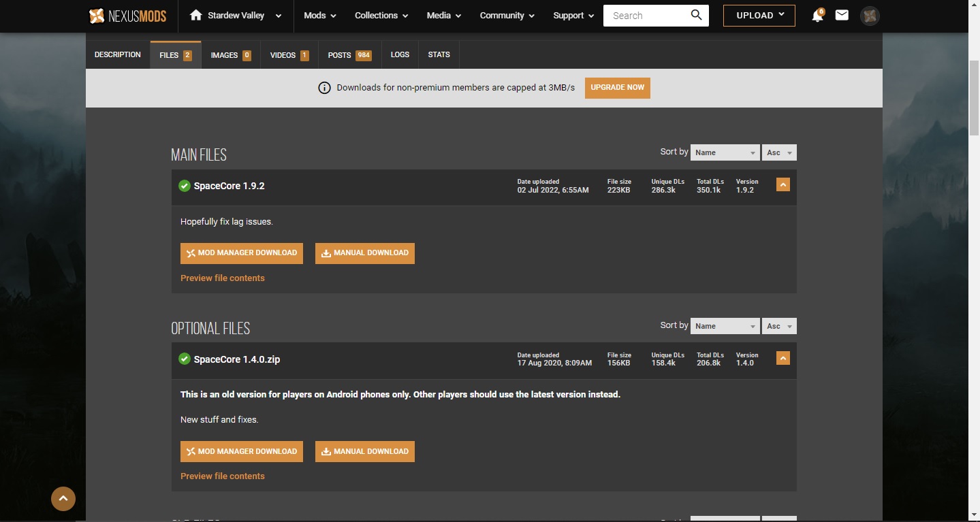Collapse the SpaceCore 1.9.2 file entry
980x522 pixels.
[783, 184]
